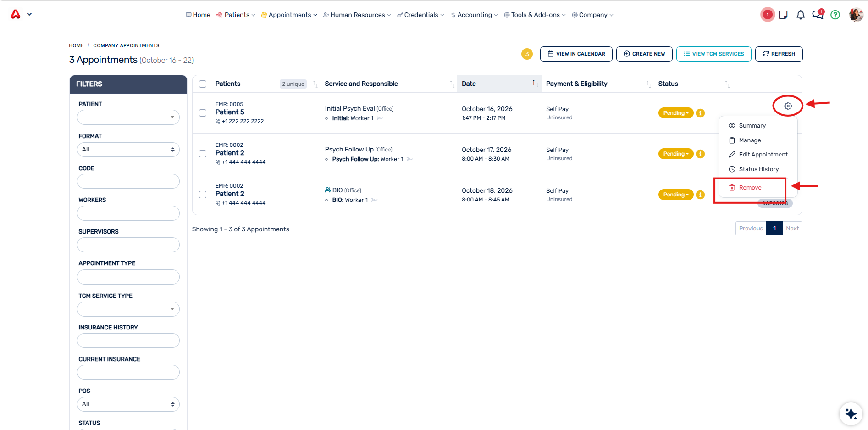Image resolution: width=868 pixels, height=430 pixels.
Task: Expand logo chevron dropdown at top left
Action: coord(29,14)
